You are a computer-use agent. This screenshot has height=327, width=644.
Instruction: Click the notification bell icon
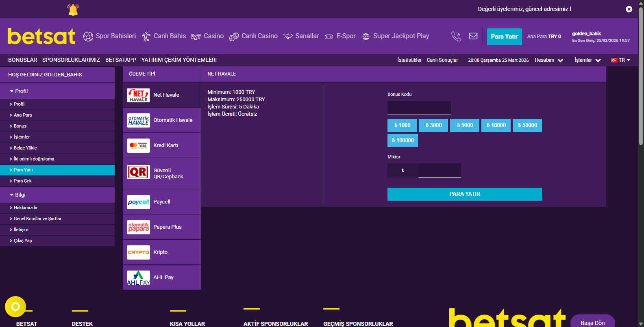[x=73, y=10]
